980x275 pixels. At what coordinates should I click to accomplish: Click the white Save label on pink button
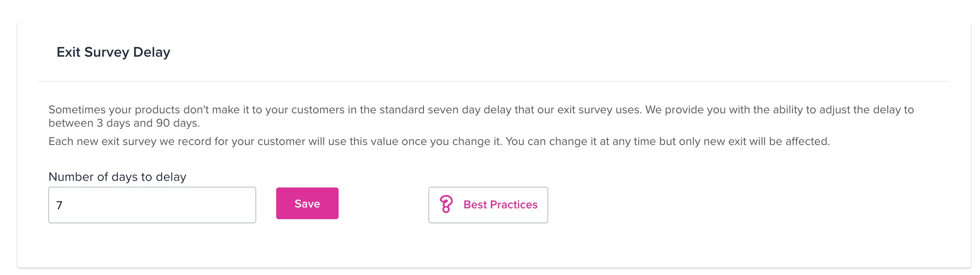(x=307, y=204)
